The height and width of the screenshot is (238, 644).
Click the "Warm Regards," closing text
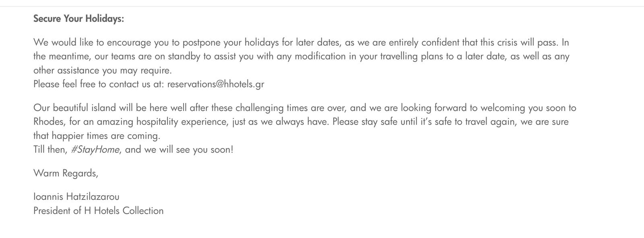[x=66, y=173]
